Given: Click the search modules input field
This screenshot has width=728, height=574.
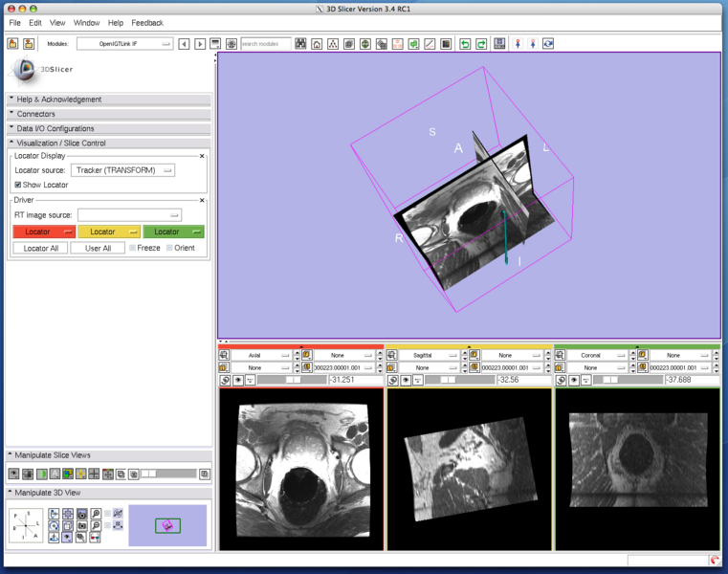Looking at the screenshot, I should pyautogui.click(x=266, y=44).
